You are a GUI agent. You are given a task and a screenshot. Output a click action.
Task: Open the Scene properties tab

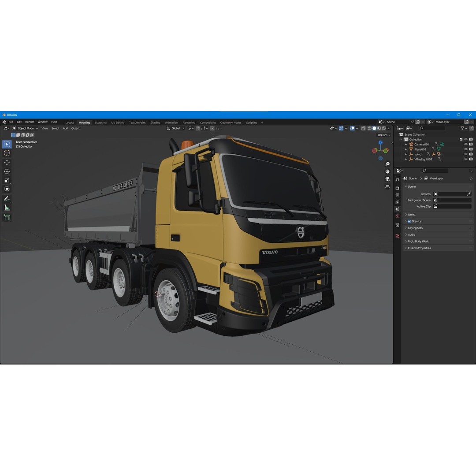pyautogui.click(x=398, y=209)
